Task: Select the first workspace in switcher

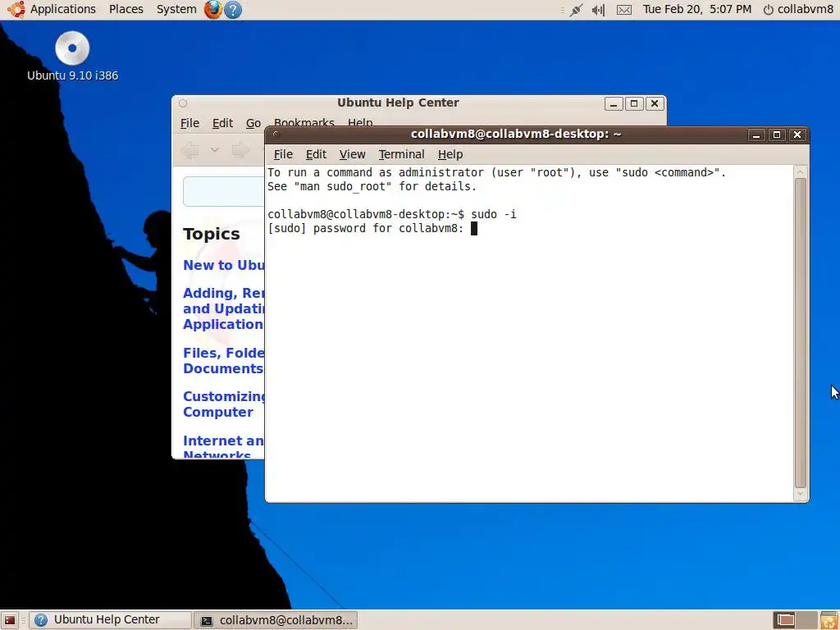Action: 785,620
